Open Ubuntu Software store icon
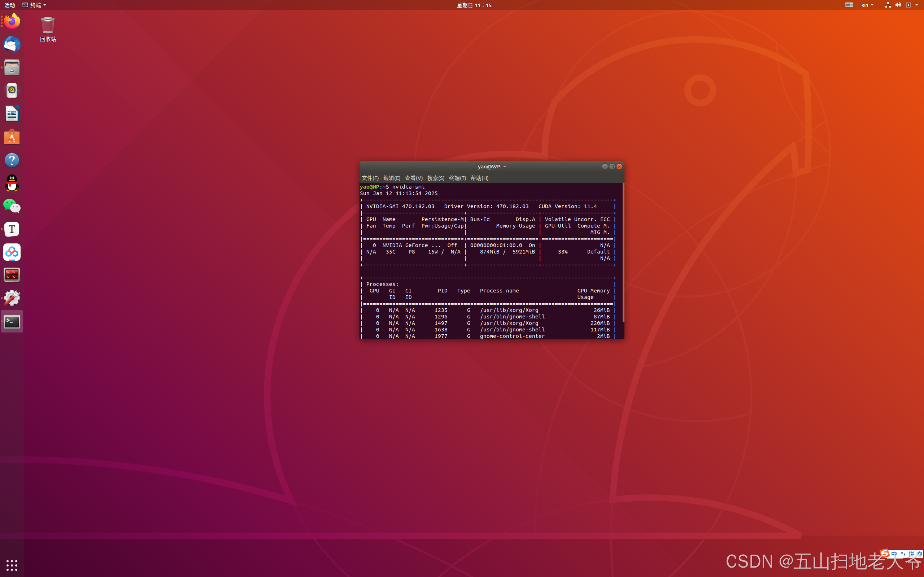Image resolution: width=924 pixels, height=577 pixels. pos(12,137)
